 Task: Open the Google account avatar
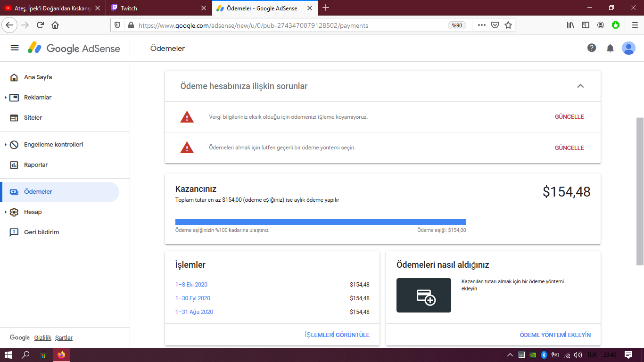point(628,48)
